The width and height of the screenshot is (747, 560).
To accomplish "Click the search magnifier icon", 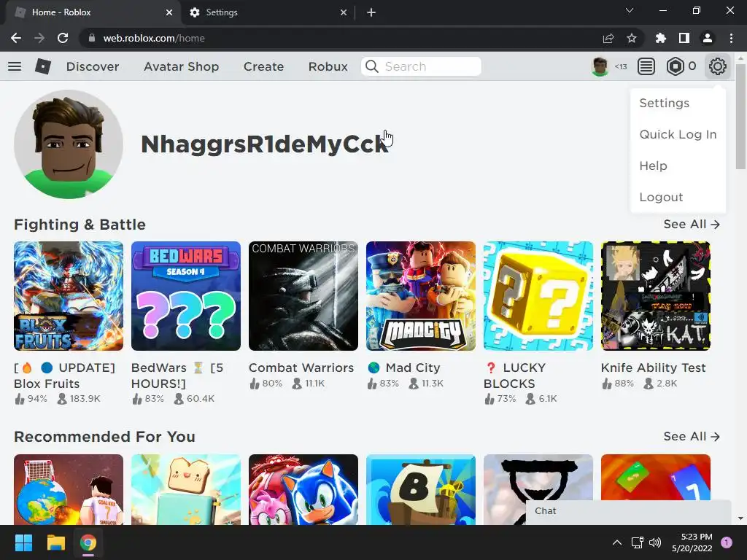I will 372,66.
